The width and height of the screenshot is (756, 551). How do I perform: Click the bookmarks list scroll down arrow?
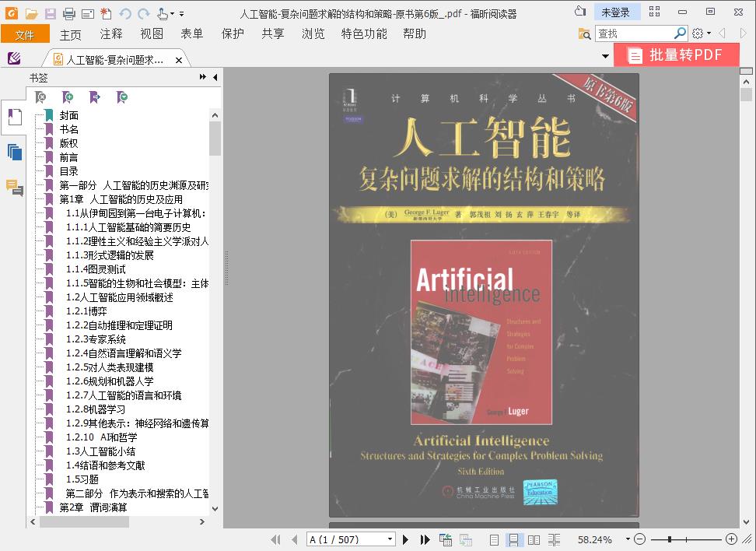click(x=215, y=508)
